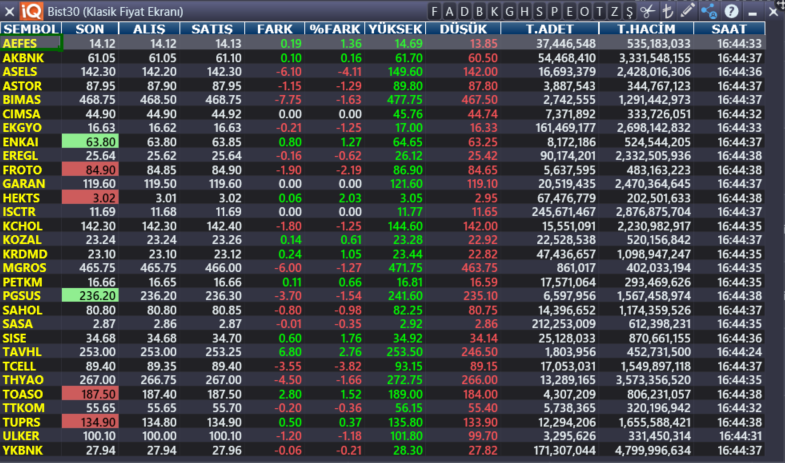The image size is (785, 463).
Task: Sort by the DÜŞÜK column header
Action: (x=463, y=29)
